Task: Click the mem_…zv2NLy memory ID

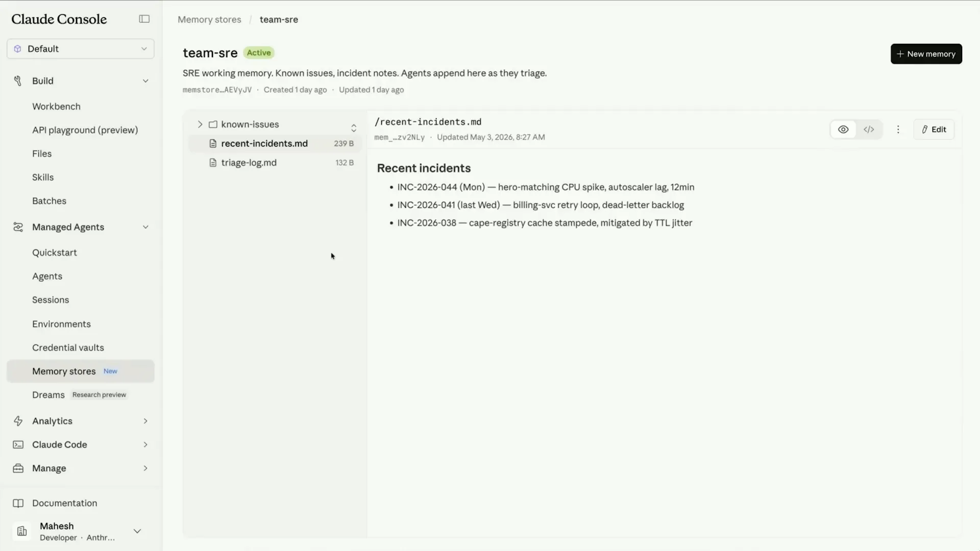Action: click(x=399, y=137)
